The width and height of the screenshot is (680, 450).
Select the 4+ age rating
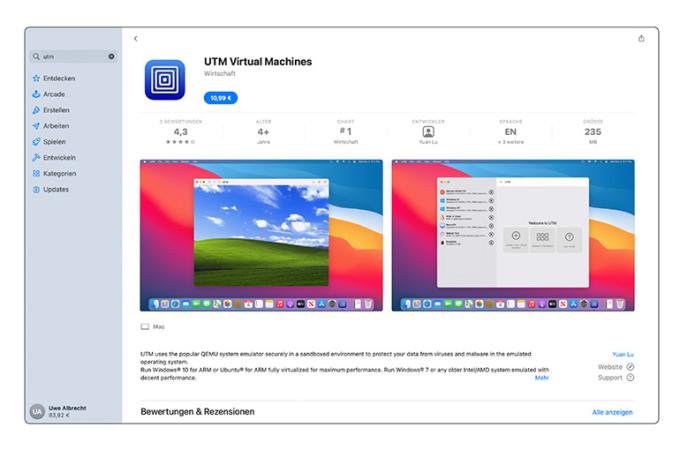tap(263, 132)
